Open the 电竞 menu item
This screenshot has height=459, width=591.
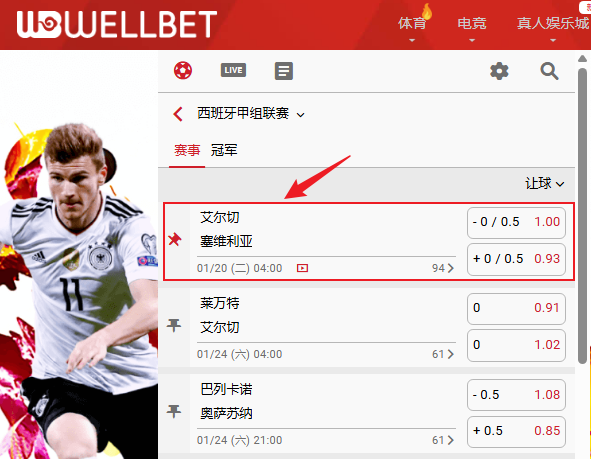coord(472,28)
